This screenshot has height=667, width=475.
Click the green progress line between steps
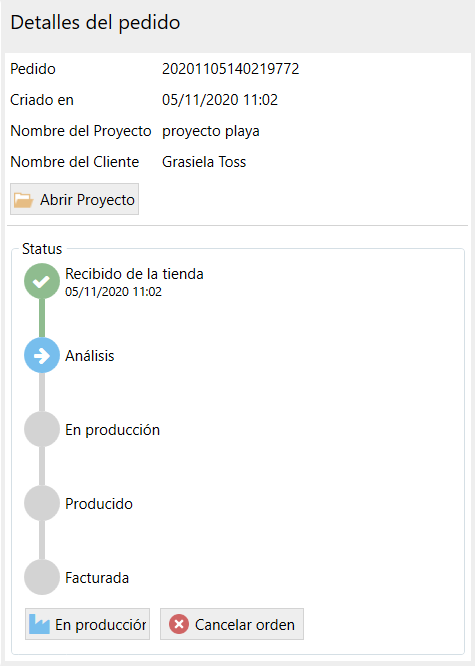42,318
